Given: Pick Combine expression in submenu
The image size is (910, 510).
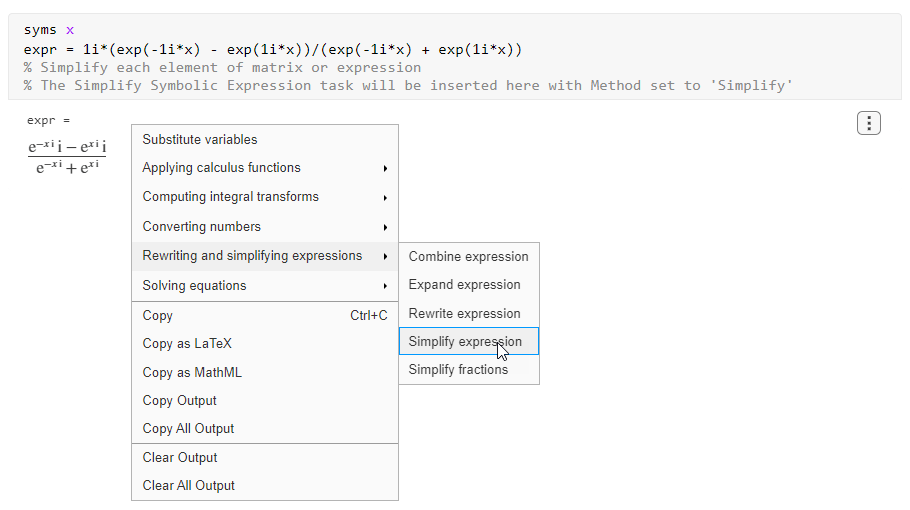Looking at the screenshot, I should 468,257.
